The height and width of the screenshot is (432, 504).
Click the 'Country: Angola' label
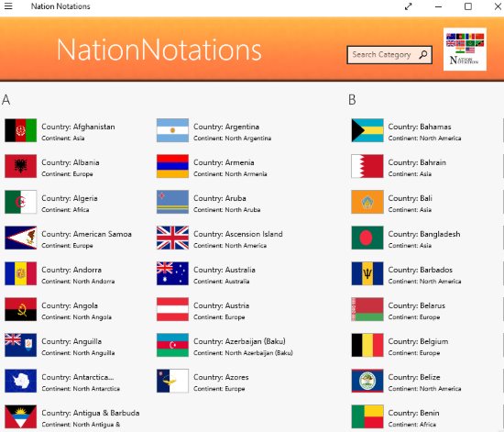pos(70,305)
